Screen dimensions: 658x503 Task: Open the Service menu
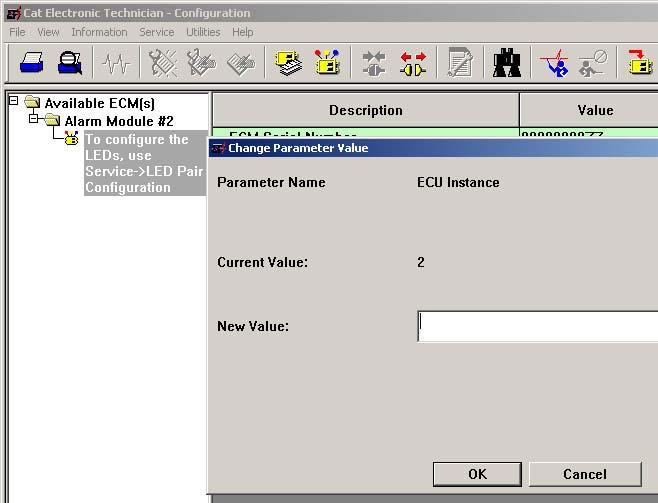[157, 32]
